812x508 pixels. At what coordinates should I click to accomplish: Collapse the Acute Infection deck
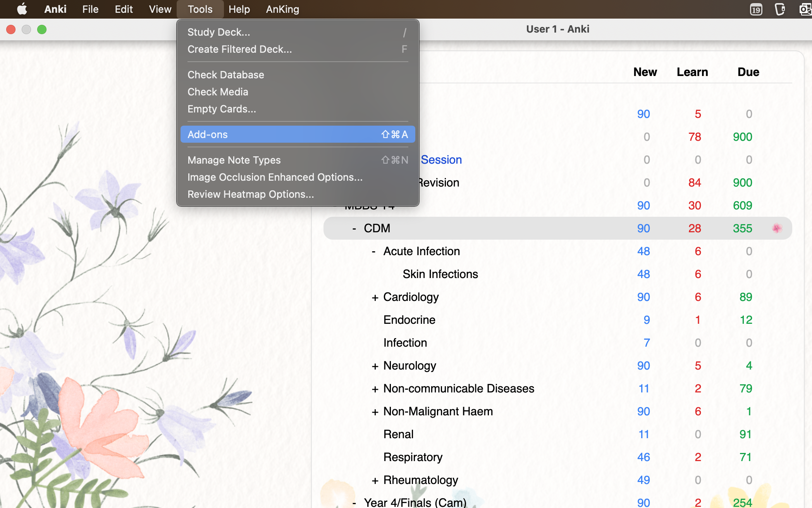373,251
